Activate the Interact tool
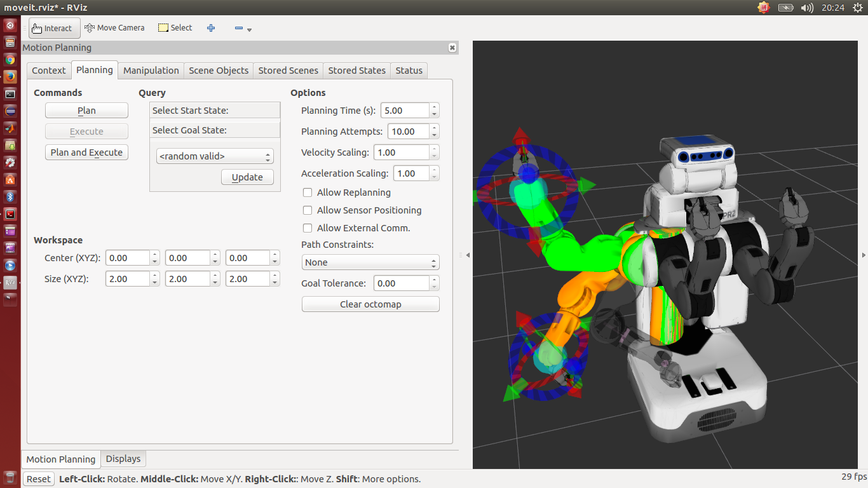Image resolution: width=868 pixels, height=488 pixels. pyautogui.click(x=54, y=28)
